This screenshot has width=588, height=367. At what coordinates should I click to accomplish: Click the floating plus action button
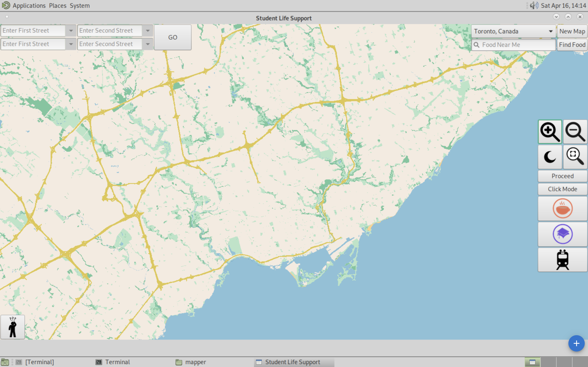576,343
